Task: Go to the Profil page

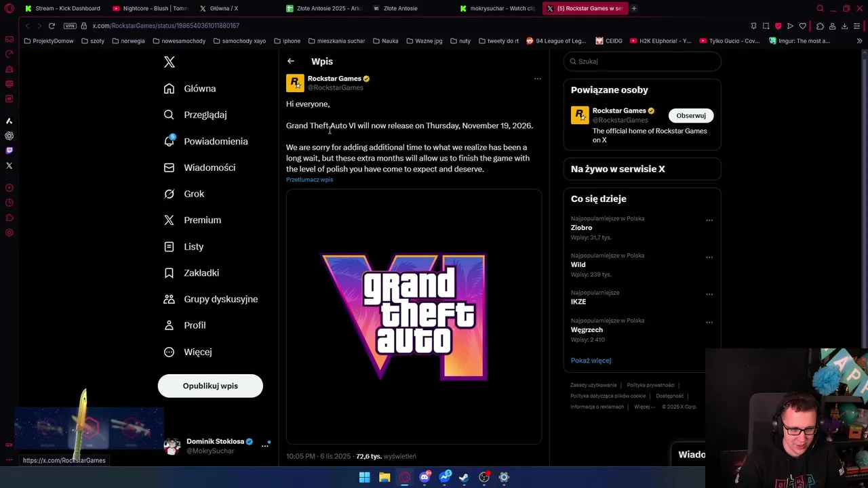Action: coord(184,325)
